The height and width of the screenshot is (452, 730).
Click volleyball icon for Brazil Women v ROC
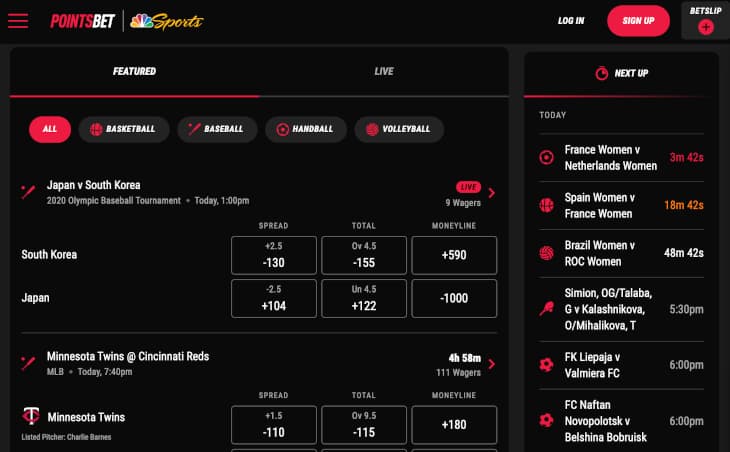click(x=547, y=253)
